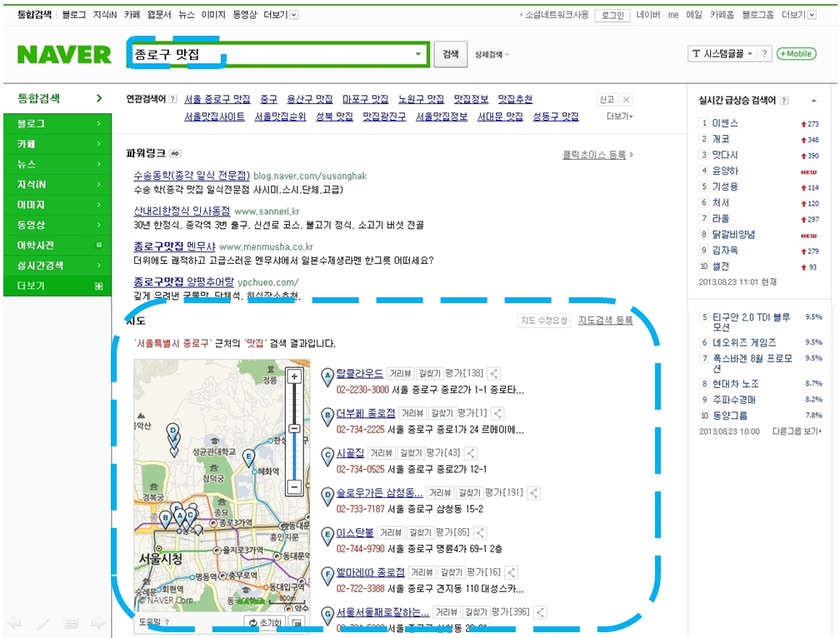
Task: Expand the search box suggestion arrow
Action: pyautogui.click(x=417, y=53)
